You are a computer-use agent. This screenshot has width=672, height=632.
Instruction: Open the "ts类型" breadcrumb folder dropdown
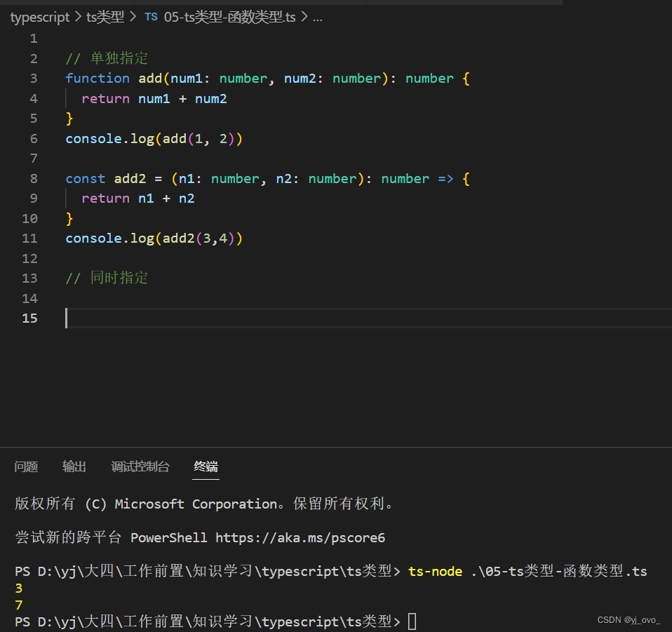click(106, 17)
